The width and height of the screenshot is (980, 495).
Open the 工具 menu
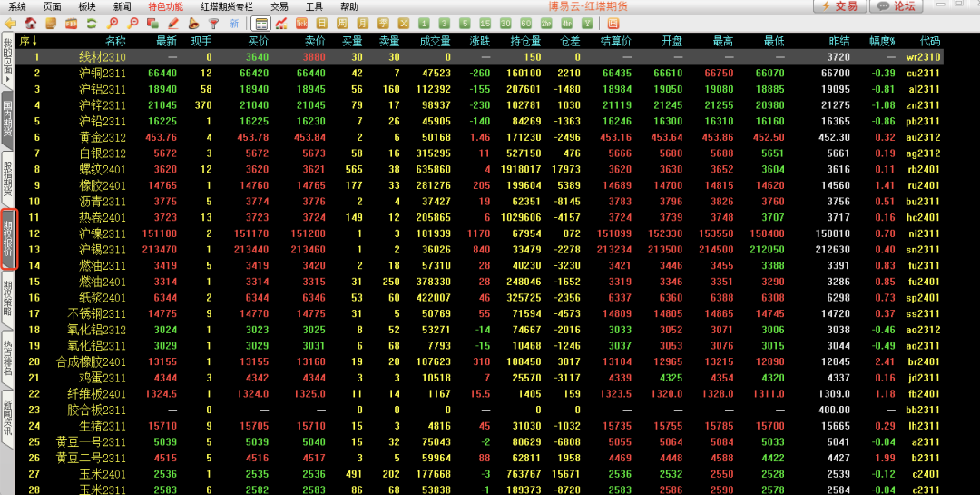click(x=314, y=6)
